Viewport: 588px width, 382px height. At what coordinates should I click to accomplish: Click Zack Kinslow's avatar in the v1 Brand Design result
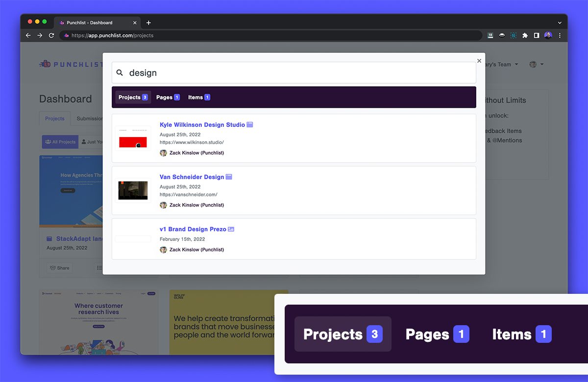164,250
